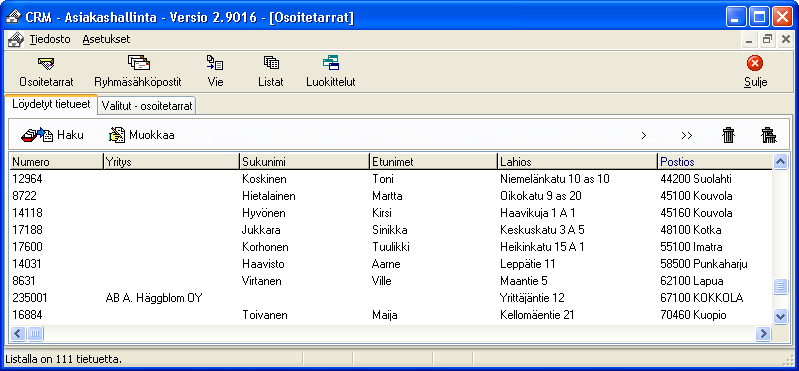Screen dimensions: 799x371
Task: Move selected record with single arrow >
Action: (644, 136)
